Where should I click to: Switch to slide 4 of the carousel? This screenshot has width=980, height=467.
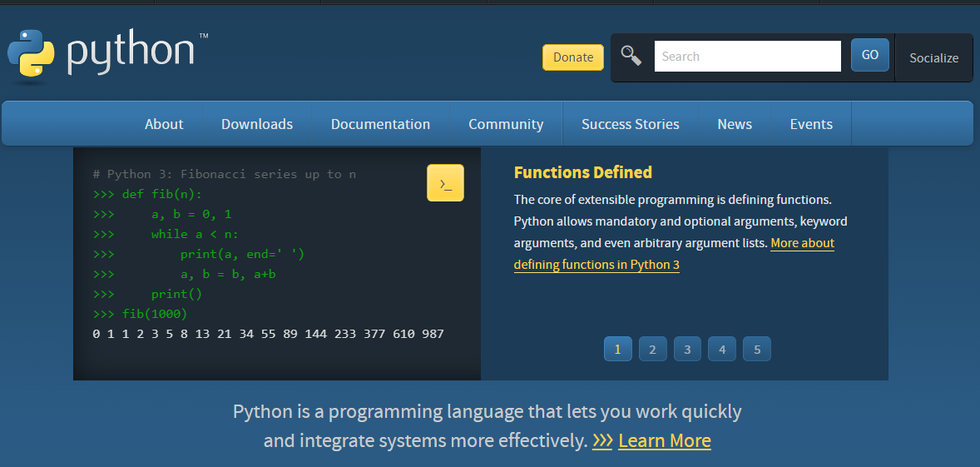pos(722,349)
